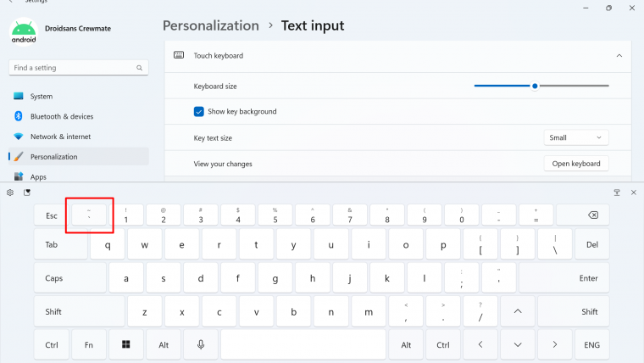Close the touch keyboard panel
This screenshot has height=363, width=644.
[634, 193]
